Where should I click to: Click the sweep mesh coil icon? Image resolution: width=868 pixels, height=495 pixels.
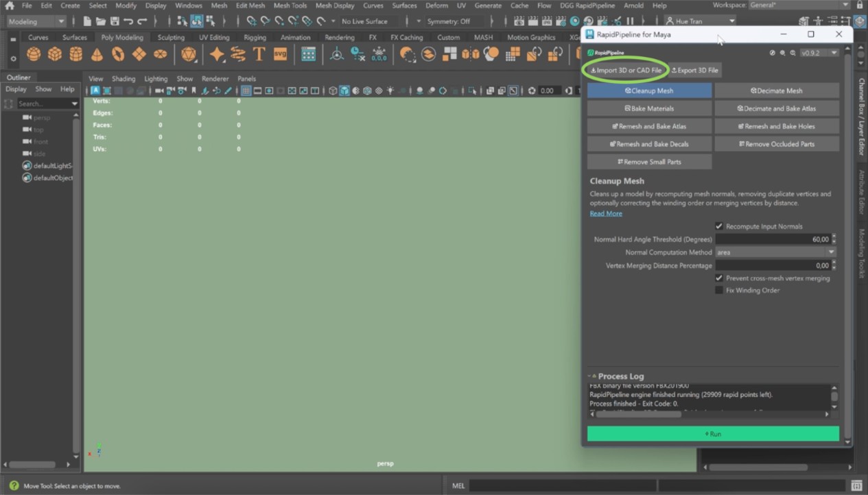(x=238, y=54)
